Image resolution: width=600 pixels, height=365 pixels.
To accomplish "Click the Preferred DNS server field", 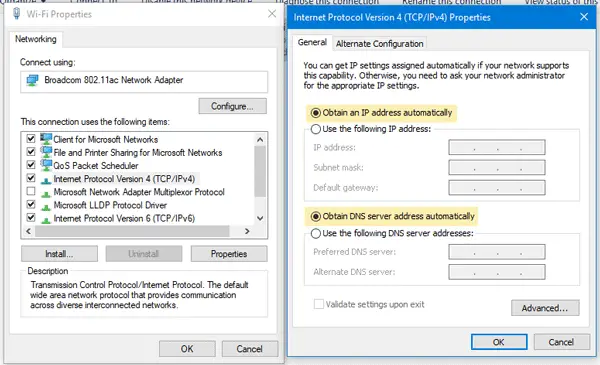I will (497, 252).
